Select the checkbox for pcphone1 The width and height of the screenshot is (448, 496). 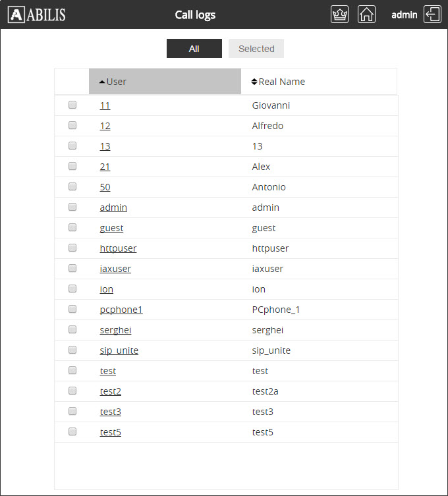(72, 309)
